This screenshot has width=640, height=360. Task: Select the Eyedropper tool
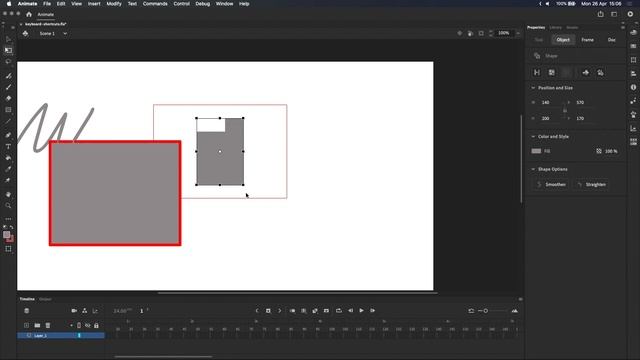tap(8, 169)
